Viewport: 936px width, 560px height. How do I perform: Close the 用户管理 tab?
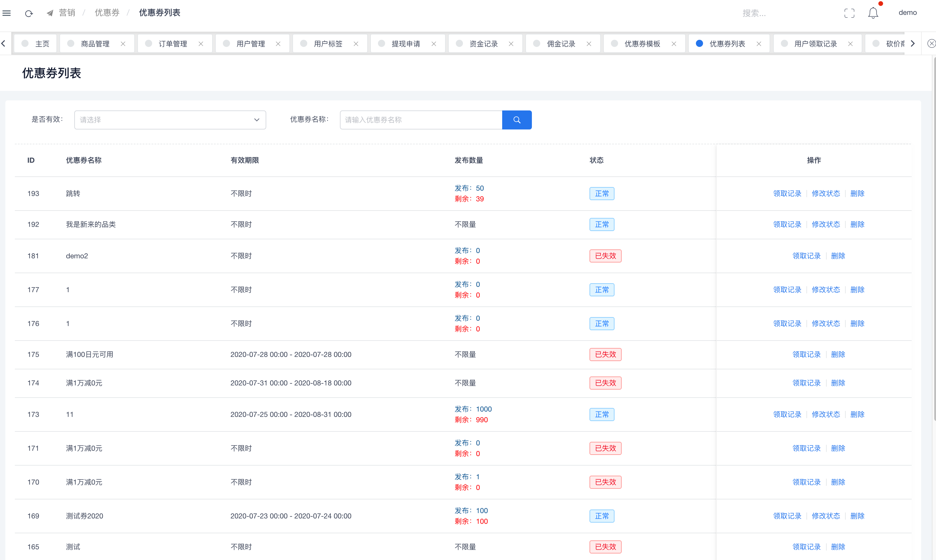point(278,44)
